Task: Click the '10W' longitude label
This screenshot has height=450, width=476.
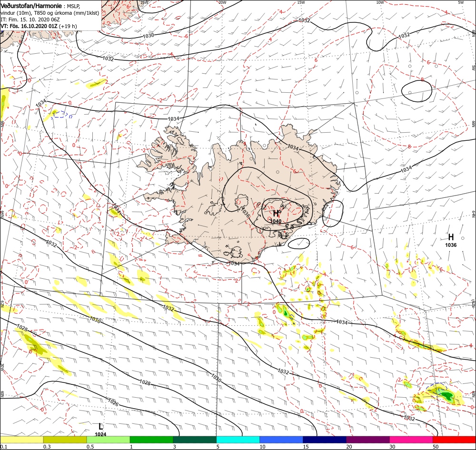Action: (x=379, y=2)
